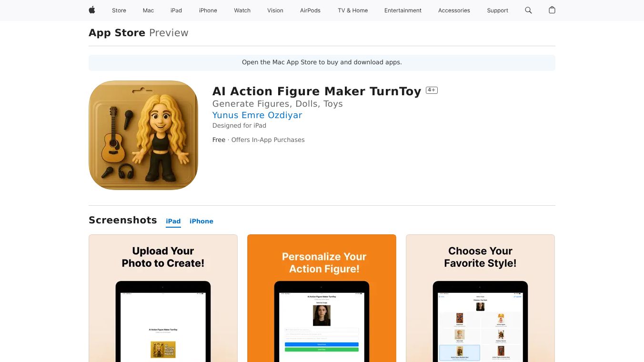Open the Vision menu item
This screenshot has height=362, width=644.
point(275,10)
